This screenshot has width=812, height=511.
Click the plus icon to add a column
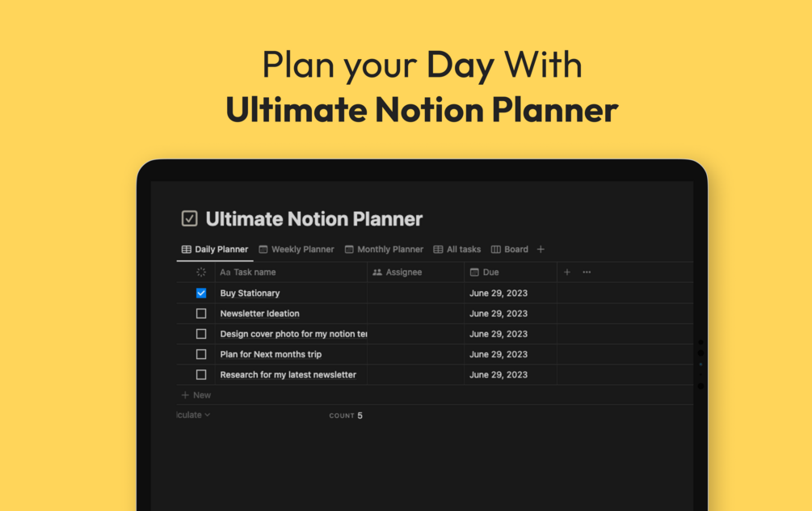pos(567,272)
